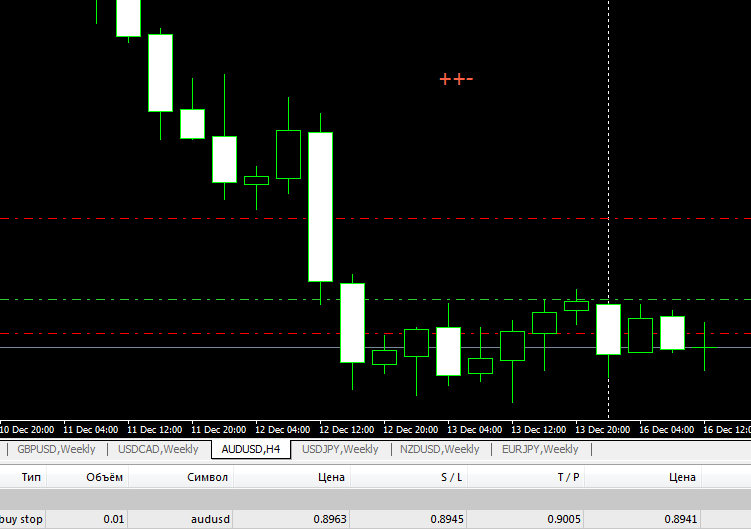Click the 0.01 volume cell
751x530 pixels.
(x=87, y=519)
